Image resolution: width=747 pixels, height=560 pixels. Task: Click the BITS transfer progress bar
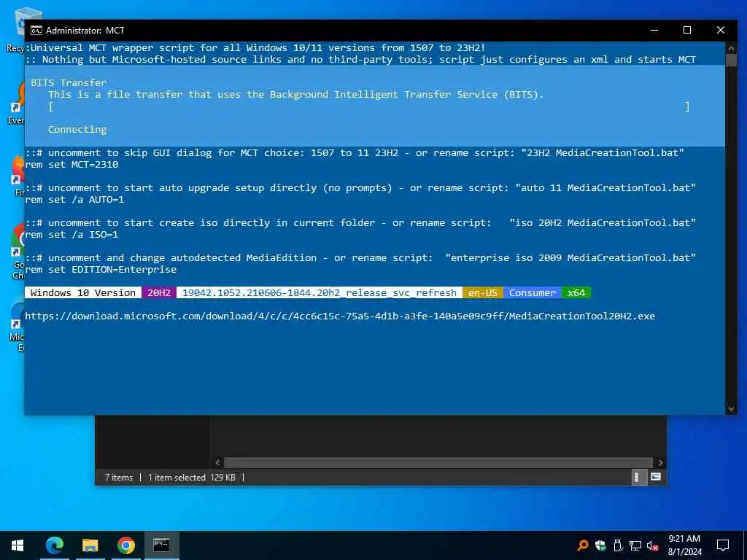point(368,106)
